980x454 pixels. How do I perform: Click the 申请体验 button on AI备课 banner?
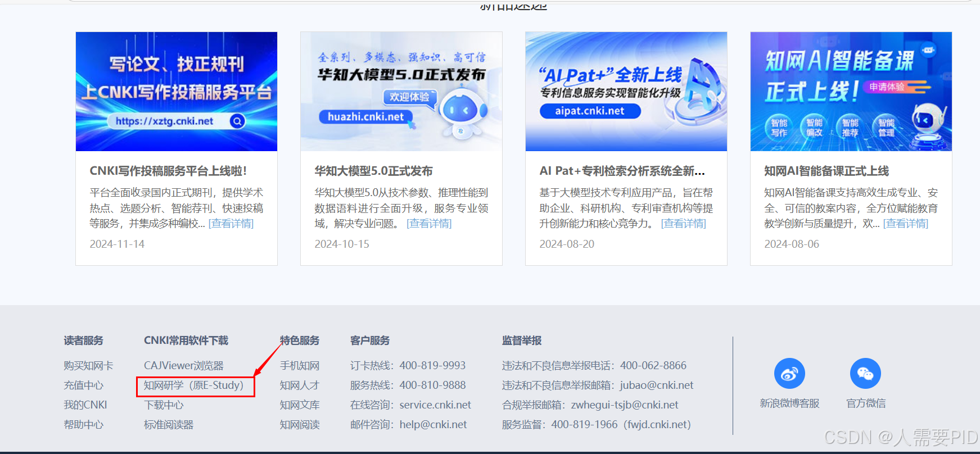pos(887,87)
